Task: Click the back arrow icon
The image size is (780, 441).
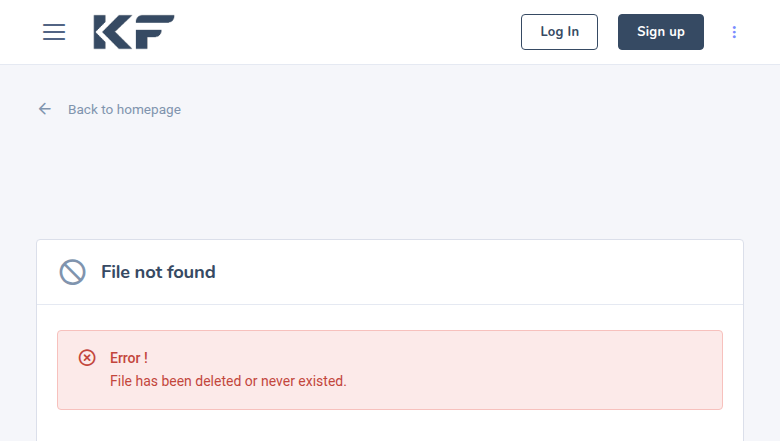Action: coord(45,109)
